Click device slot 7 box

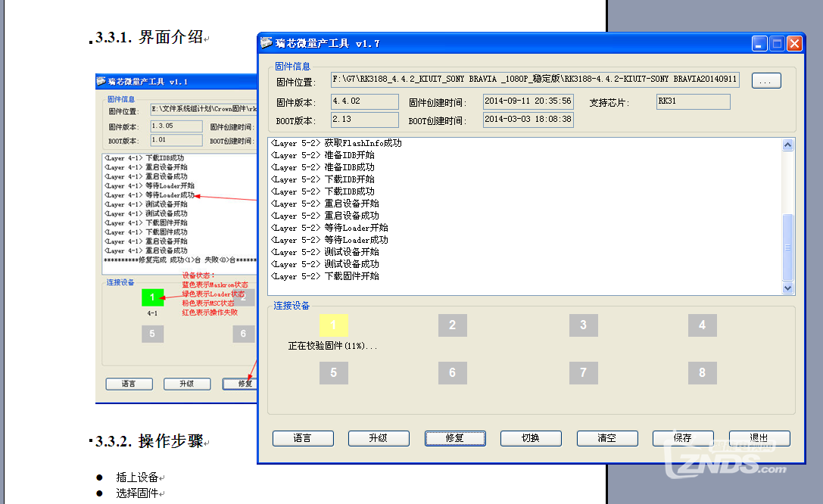tap(583, 372)
